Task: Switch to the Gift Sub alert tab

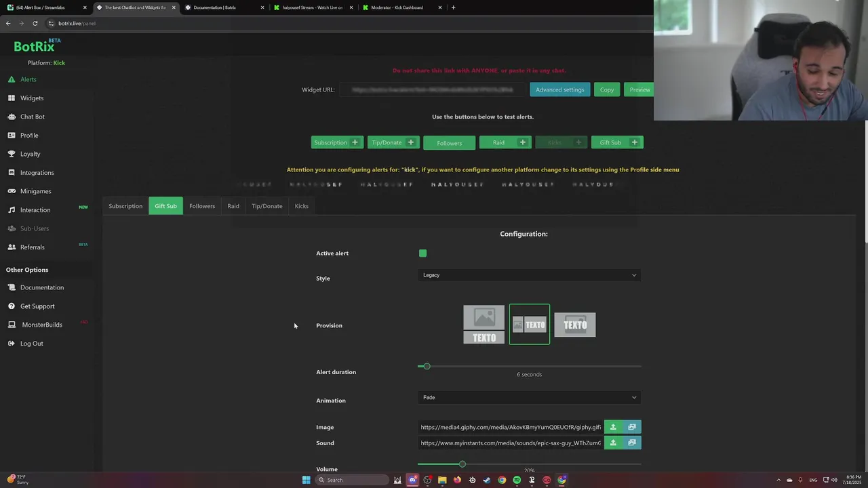Action: click(165, 206)
